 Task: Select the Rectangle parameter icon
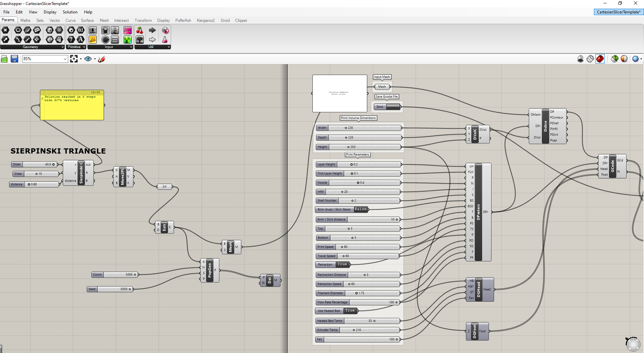coord(37,40)
